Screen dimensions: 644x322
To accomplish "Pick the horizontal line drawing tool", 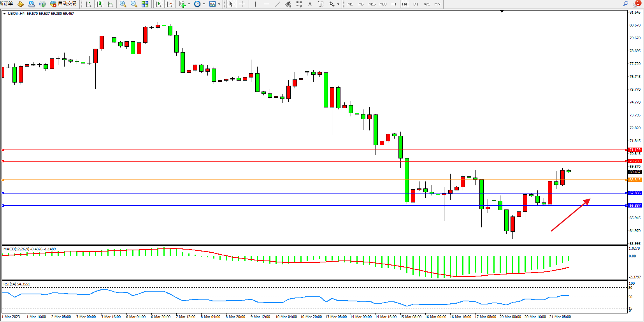I will point(266,4).
